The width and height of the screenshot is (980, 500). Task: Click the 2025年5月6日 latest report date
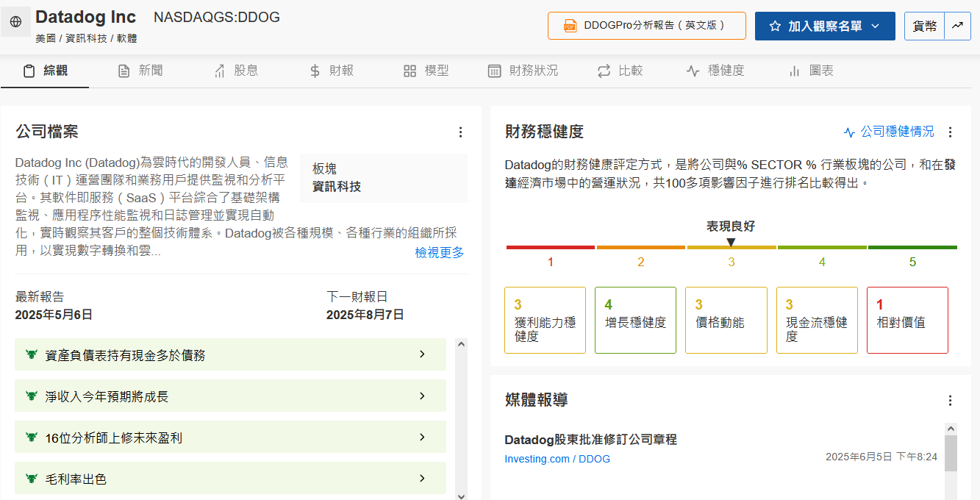[54, 315]
